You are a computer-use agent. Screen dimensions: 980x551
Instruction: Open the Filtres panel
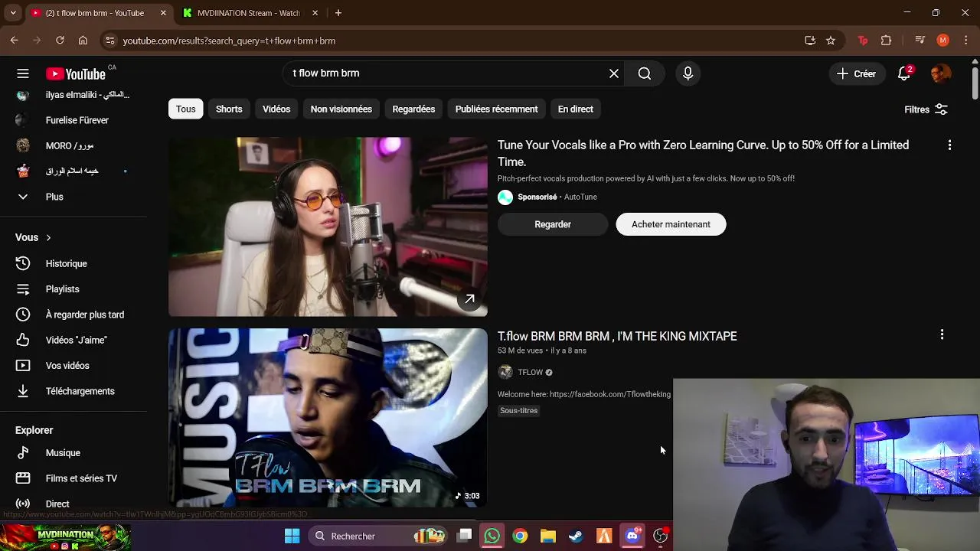(x=926, y=109)
